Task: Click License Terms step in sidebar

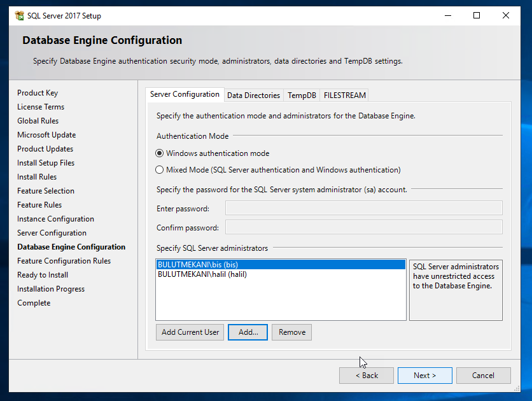Action: click(x=41, y=107)
